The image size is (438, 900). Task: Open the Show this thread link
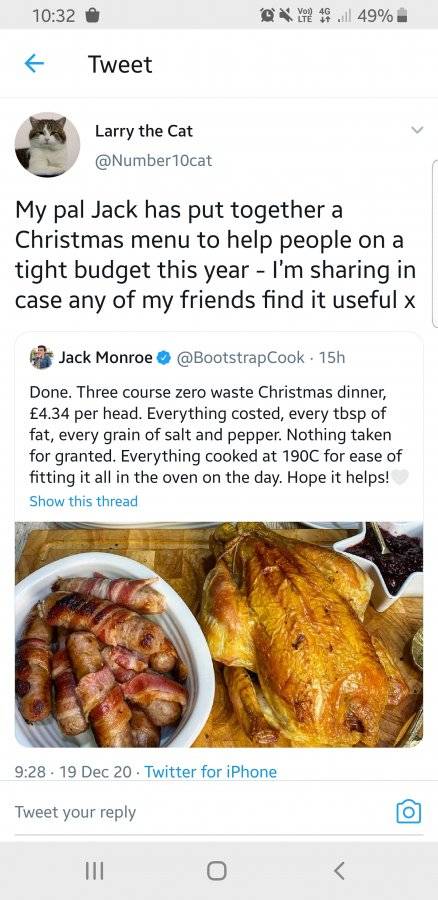coord(84,501)
